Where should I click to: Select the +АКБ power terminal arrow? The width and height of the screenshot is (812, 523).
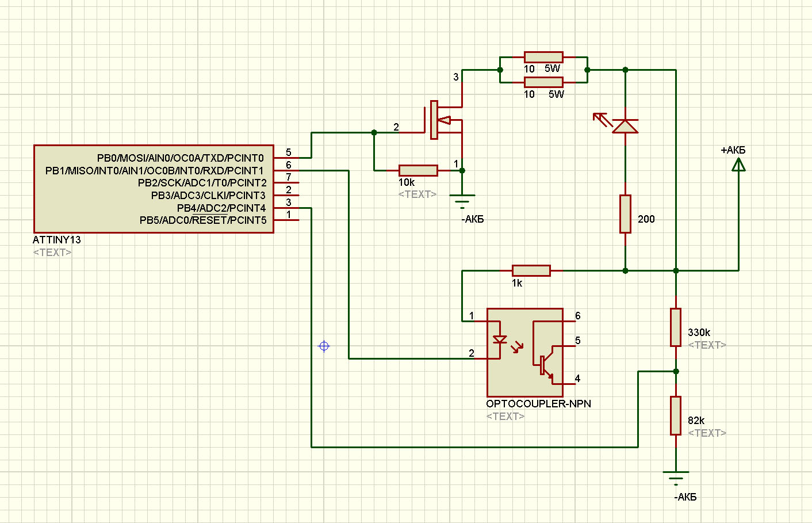coord(738,165)
